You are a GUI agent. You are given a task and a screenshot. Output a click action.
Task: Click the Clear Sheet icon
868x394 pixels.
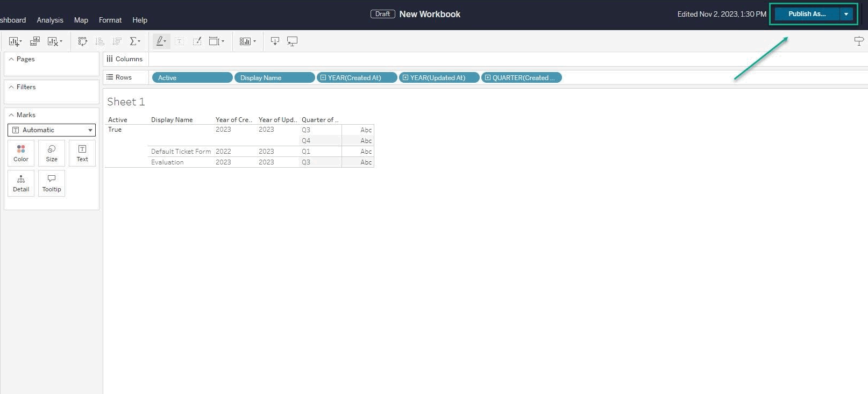pyautogui.click(x=53, y=41)
